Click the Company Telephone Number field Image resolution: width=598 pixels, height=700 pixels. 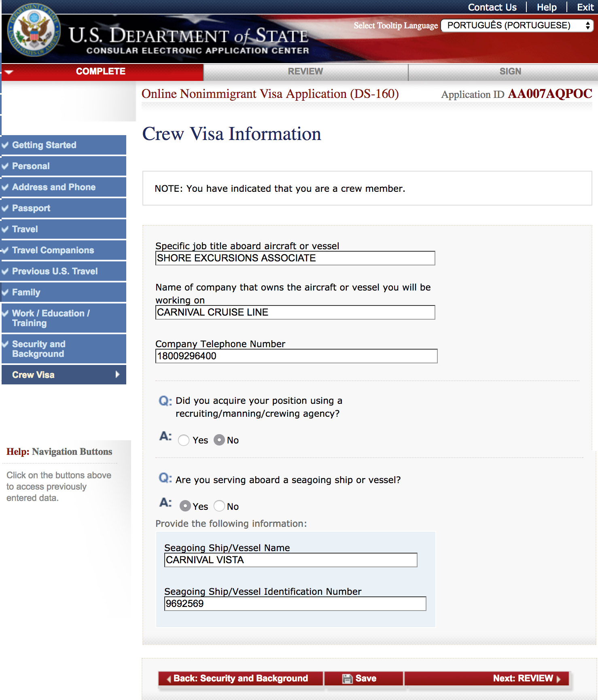296,356
